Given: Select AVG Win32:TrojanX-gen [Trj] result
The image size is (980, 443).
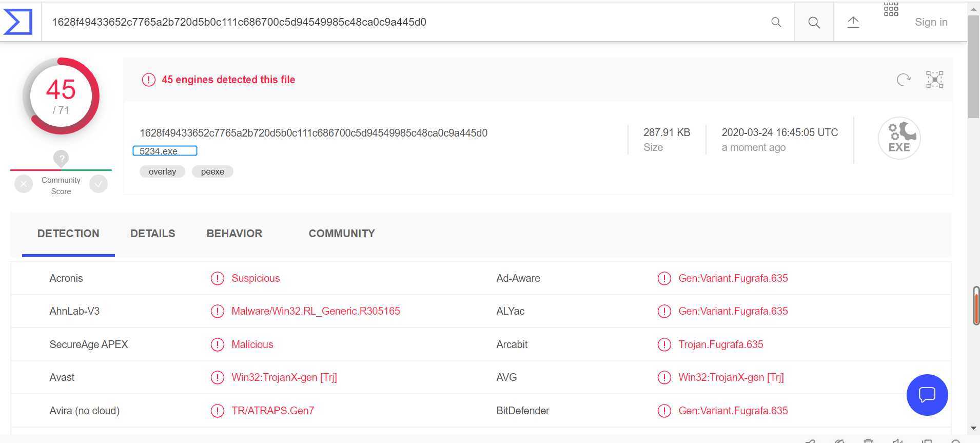Looking at the screenshot, I should coord(731,377).
